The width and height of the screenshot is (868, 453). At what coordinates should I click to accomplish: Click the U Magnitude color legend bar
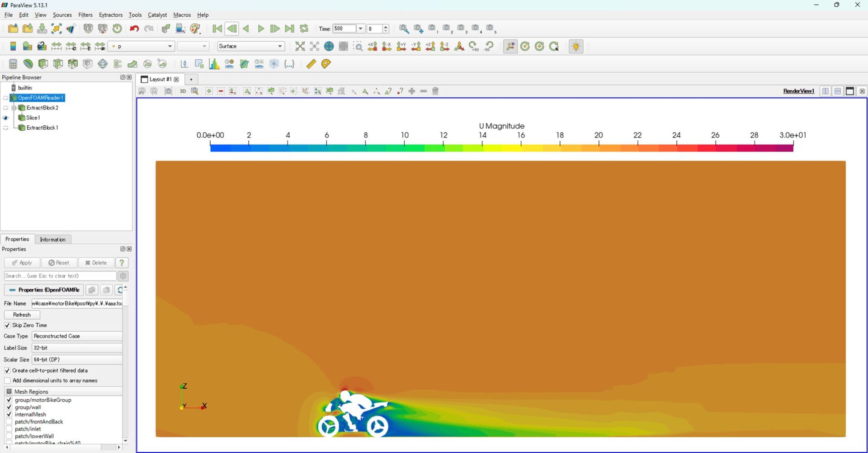point(501,148)
